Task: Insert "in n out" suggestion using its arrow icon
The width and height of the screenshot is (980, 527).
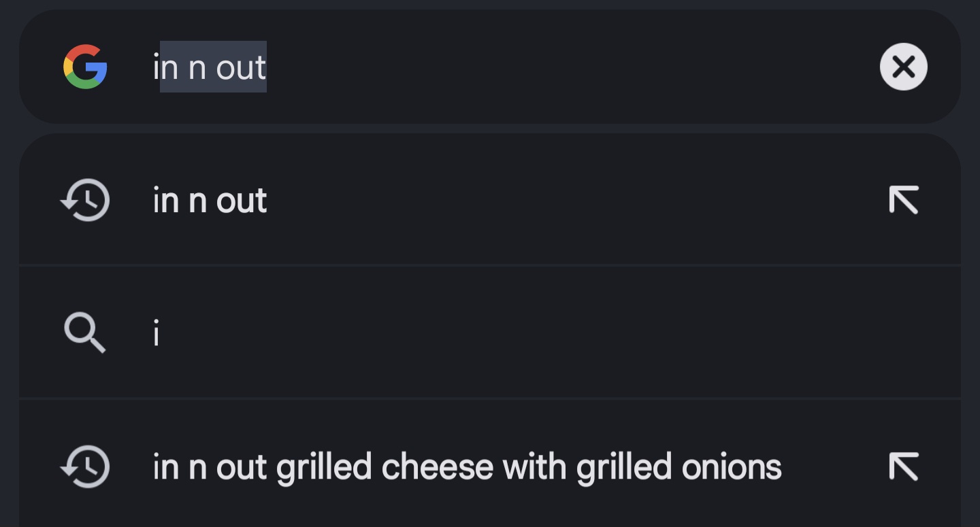Action: click(x=904, y=200)
